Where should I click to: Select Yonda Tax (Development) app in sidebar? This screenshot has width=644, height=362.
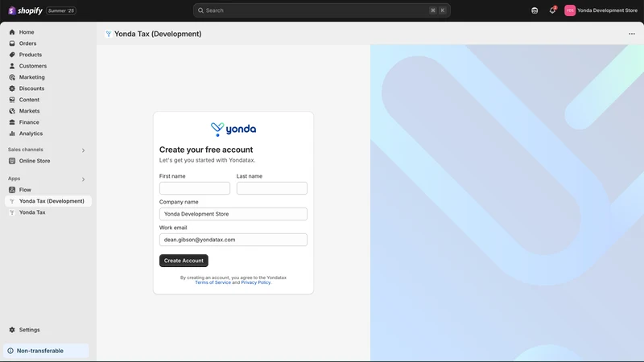[48, 201]
